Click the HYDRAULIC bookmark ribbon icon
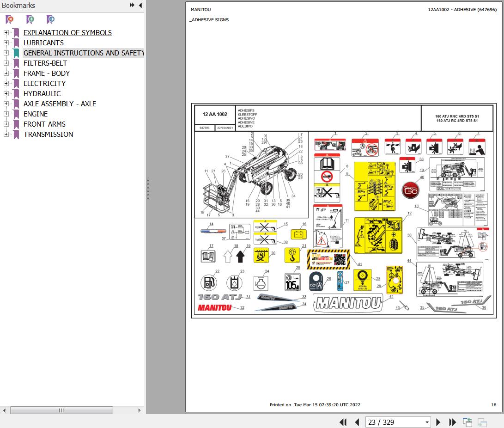The width and height of the screenshot is (504, 428). 16,93
